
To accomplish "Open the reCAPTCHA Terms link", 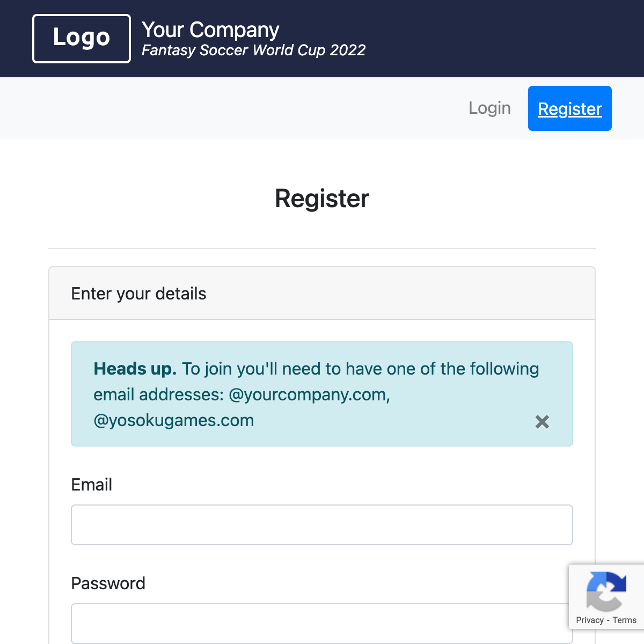I will pyautogui.click(x=625, y=620).
